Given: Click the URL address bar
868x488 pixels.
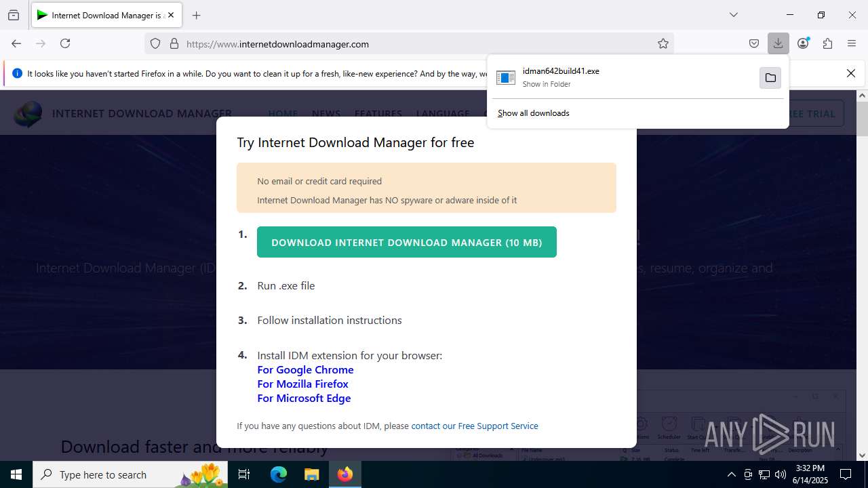Looking at the screenshot, I should 409,43.
